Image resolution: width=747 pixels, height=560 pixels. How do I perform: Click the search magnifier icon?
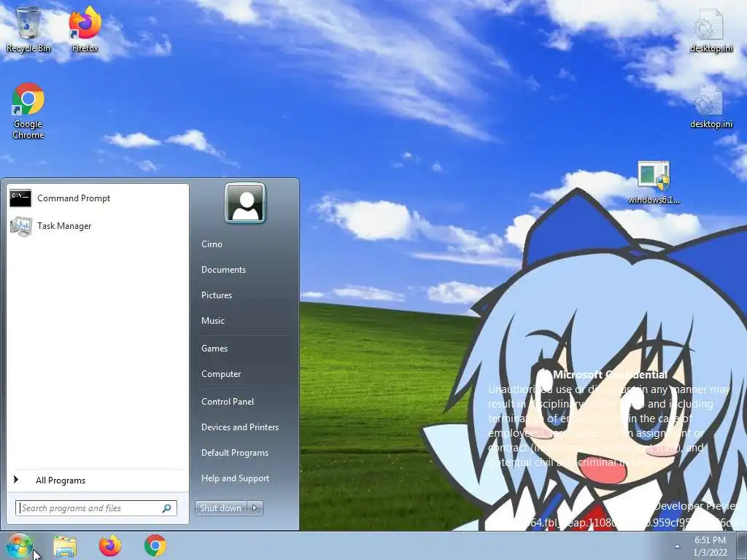[167, 508]
